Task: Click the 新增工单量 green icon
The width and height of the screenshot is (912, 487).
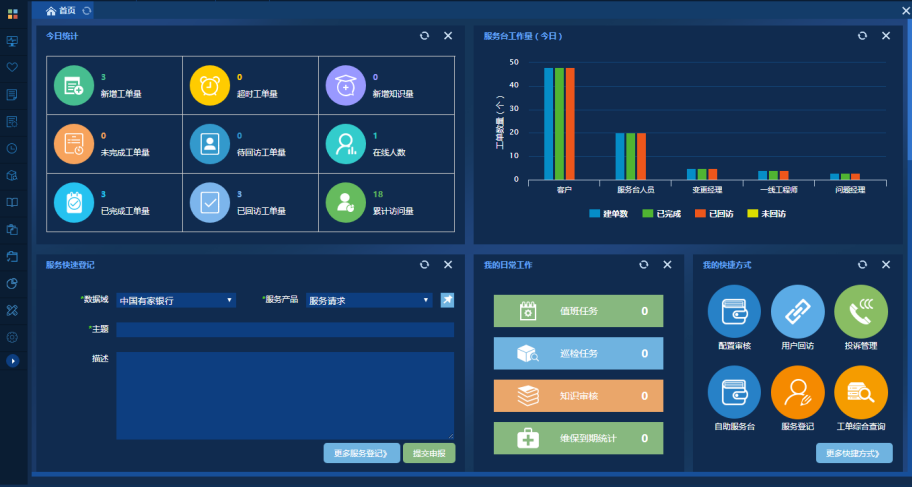Action: point(74,86)
